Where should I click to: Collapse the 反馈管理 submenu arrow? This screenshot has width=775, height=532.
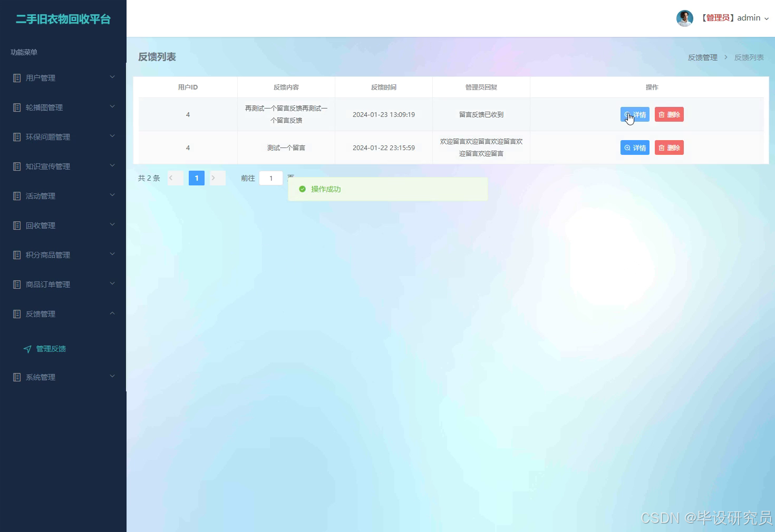click(112, 313)
